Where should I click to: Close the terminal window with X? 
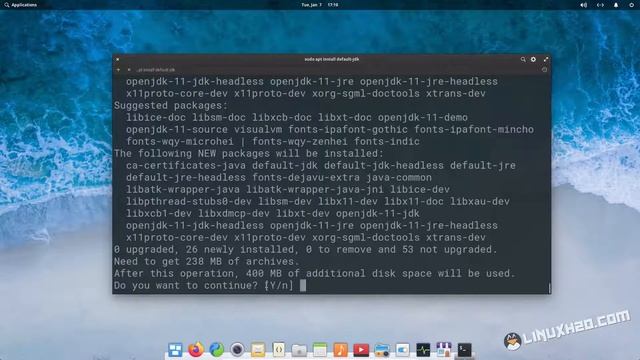[118, 60]
